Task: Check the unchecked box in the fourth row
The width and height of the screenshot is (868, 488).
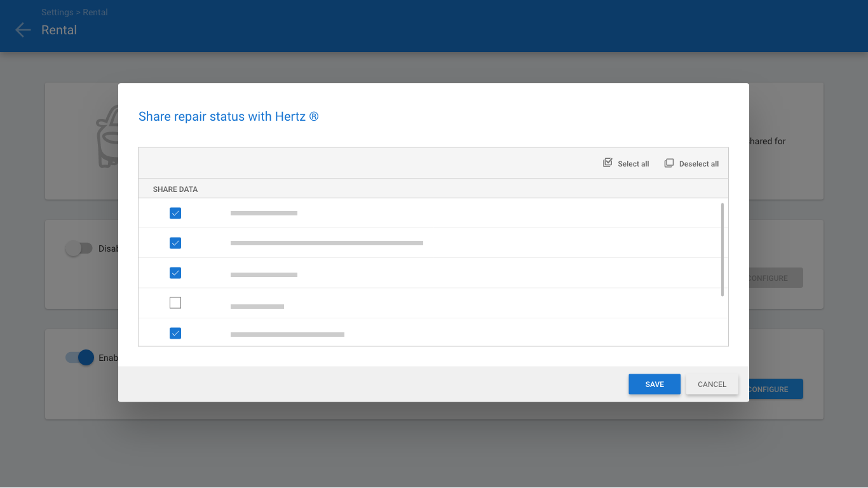Action: 175,303
